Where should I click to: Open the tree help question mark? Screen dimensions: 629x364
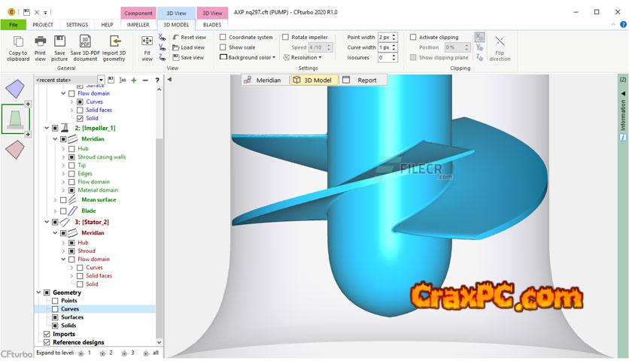coord(157,80)
